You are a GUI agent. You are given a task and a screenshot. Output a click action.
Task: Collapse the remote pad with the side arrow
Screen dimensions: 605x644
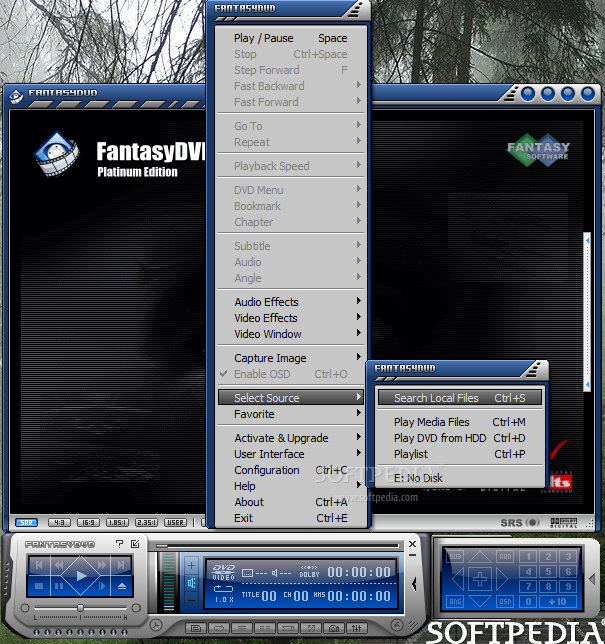click(x=592, y=579)
